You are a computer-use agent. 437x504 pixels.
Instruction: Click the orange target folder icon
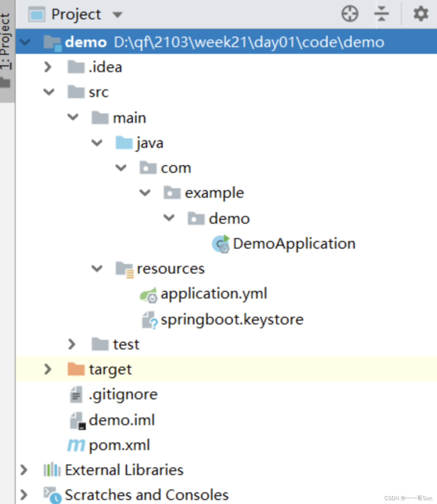(x=76, y=369)
